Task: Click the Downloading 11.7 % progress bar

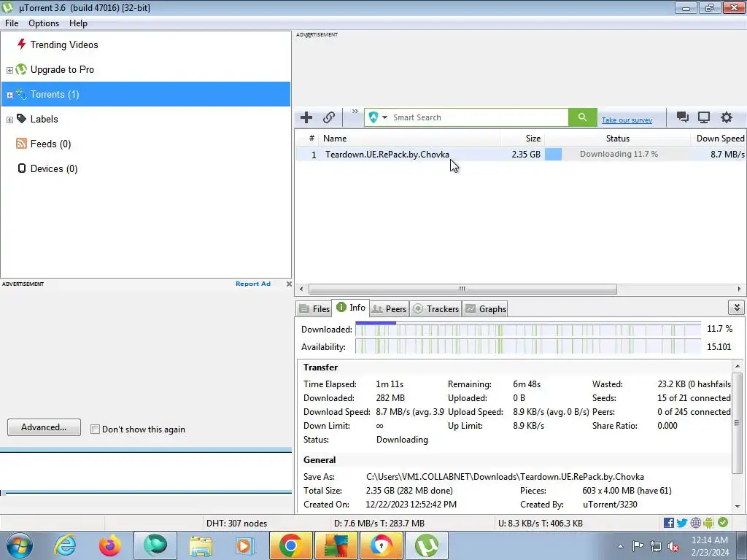Action: click(617, 154)
